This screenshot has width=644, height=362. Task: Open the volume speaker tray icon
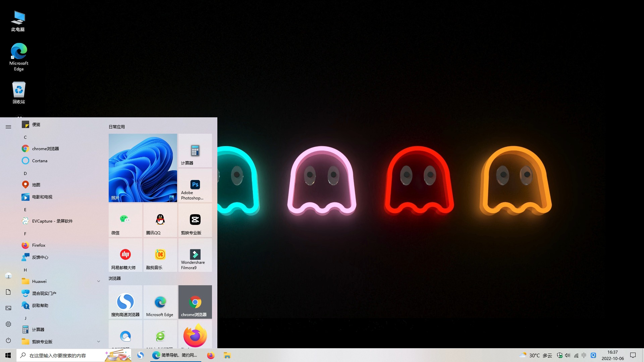click(568, 355)
